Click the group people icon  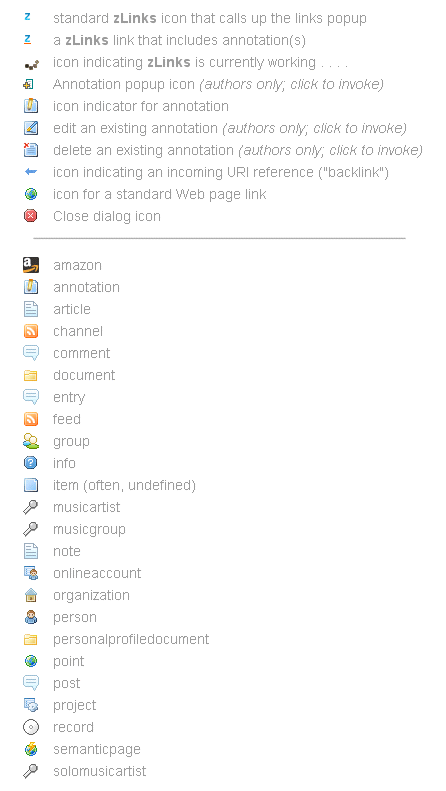pyautogui.click(x=31, y=441)
